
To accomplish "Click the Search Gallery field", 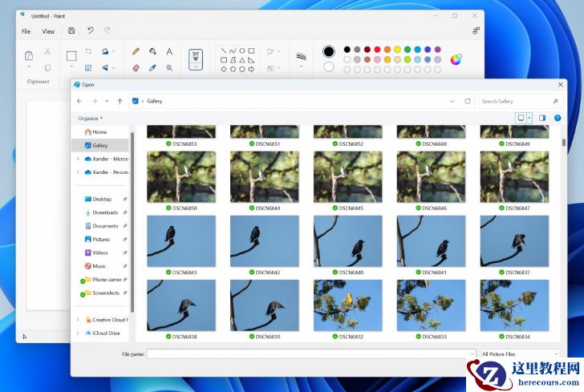I will pyautogui.click(x=521, y=101).
